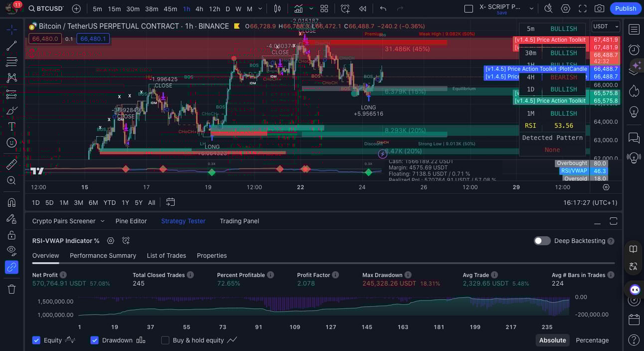Viewport: 644px width, 351px height.
Task: Open the hotlists flame icon
Action: [634, 91]
